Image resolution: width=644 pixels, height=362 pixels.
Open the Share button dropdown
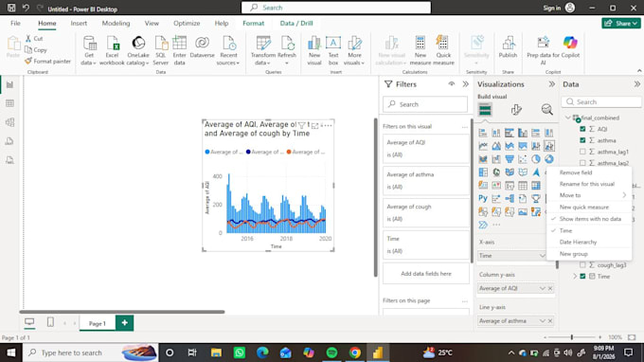621,24
